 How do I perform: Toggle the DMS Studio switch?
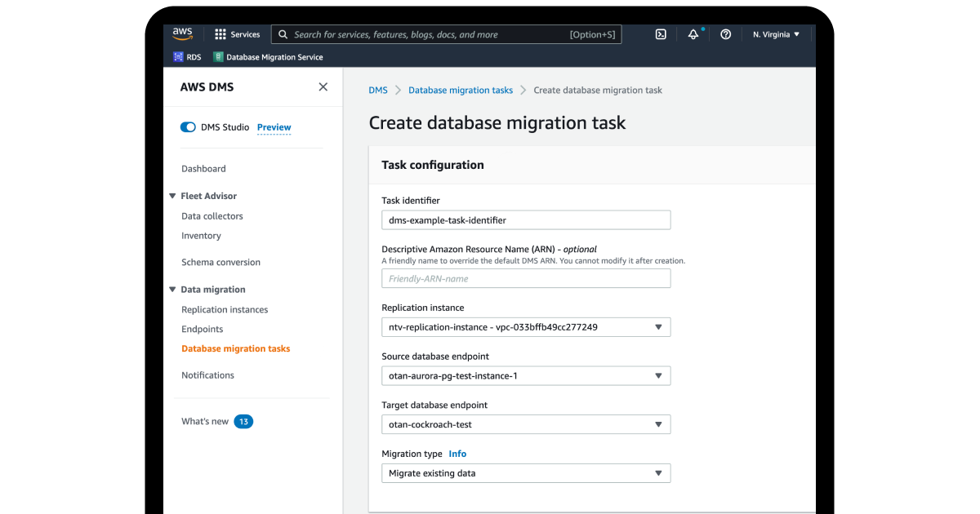pos(188,126)
